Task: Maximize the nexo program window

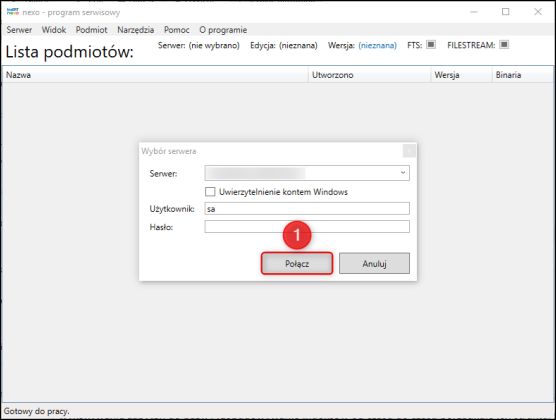Action: coord(506,12)
